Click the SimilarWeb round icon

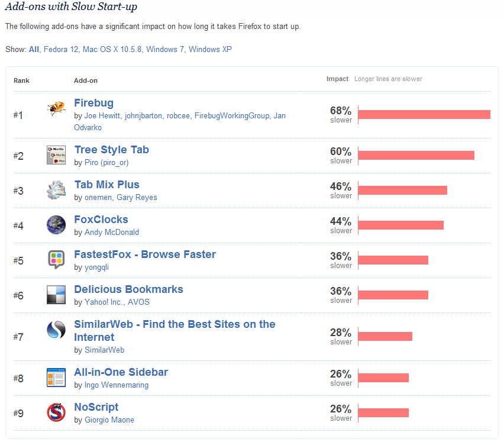(56, 330)
